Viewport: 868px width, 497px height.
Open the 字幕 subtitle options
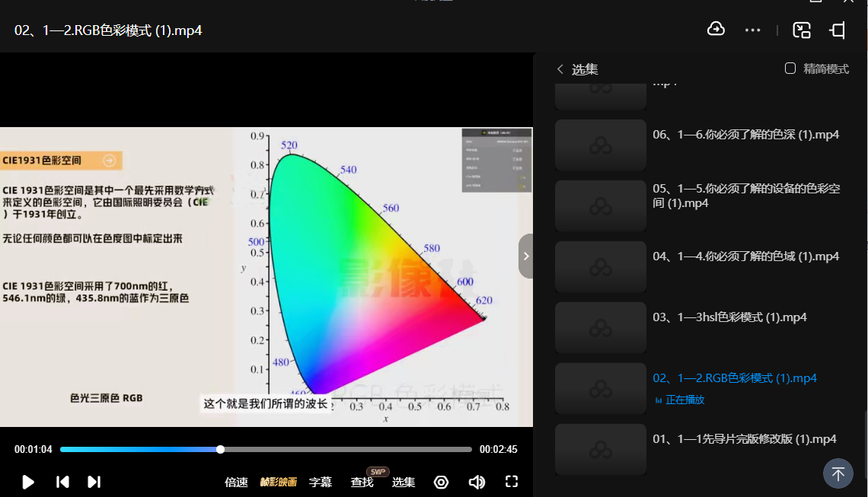tap(321, 482)
